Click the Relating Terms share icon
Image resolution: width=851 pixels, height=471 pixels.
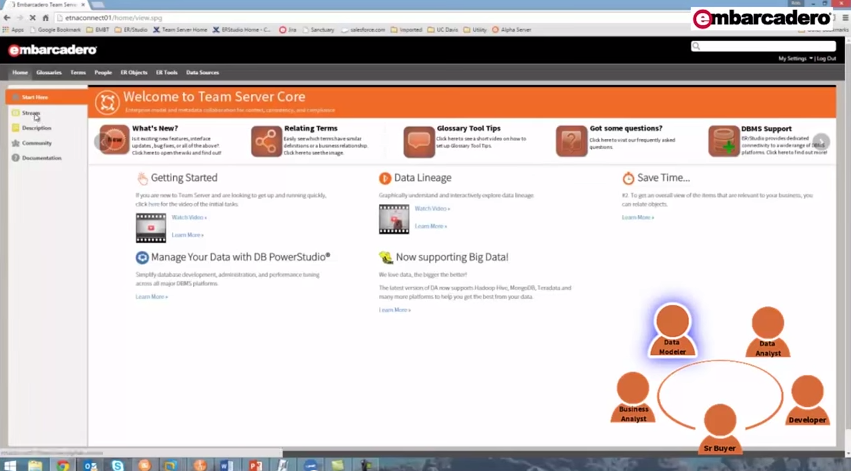click(x=266, y=142)
